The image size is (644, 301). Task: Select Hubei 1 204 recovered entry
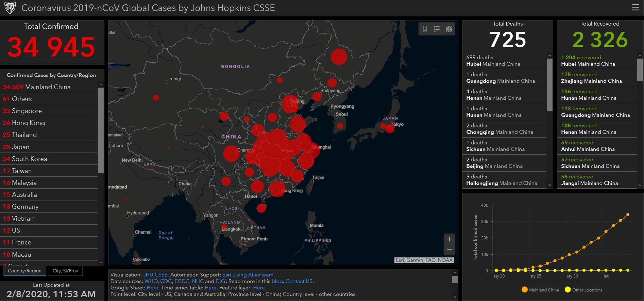coord(597,61)
